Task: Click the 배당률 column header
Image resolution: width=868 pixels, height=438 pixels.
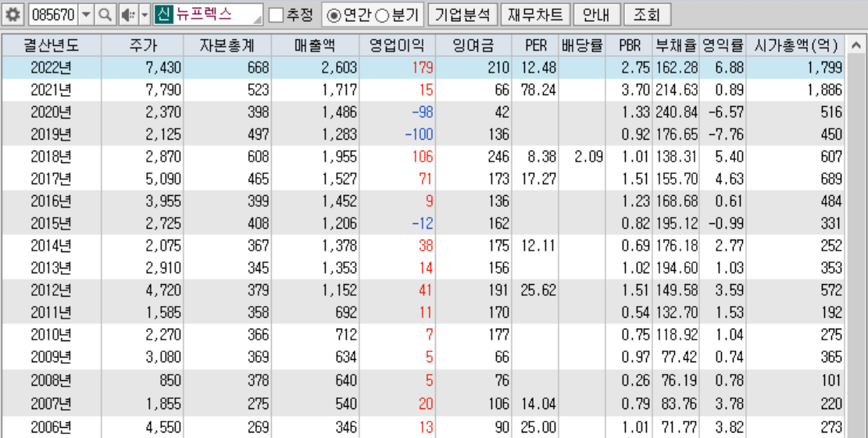Action: (x=582, y=46)
